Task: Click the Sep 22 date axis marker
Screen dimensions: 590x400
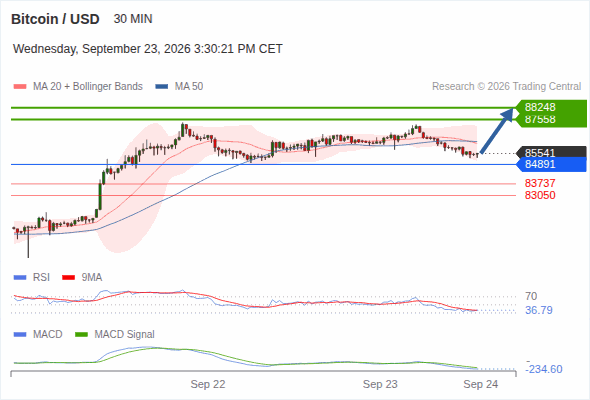Action: pos(208,384)
